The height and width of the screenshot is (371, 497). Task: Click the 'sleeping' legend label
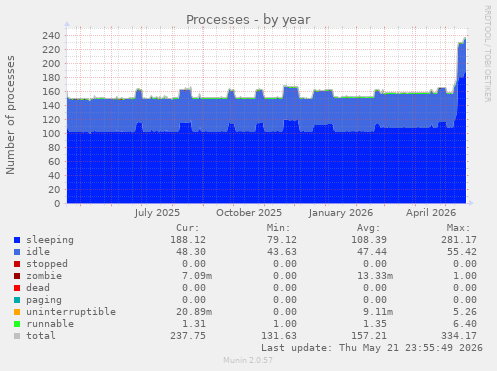50,240
